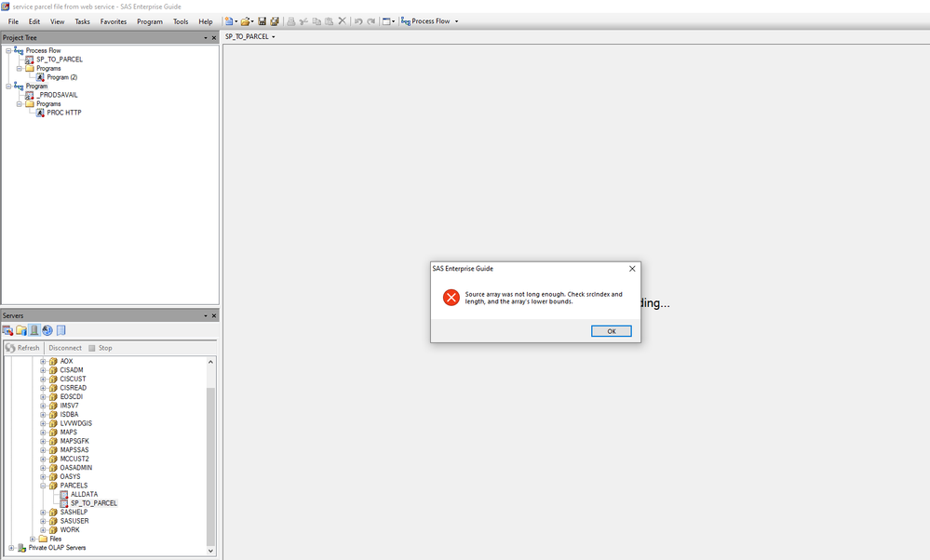Click Disconnect in the Servers pane
Screen dimensions: 930x560
click(x=64, y=347)
